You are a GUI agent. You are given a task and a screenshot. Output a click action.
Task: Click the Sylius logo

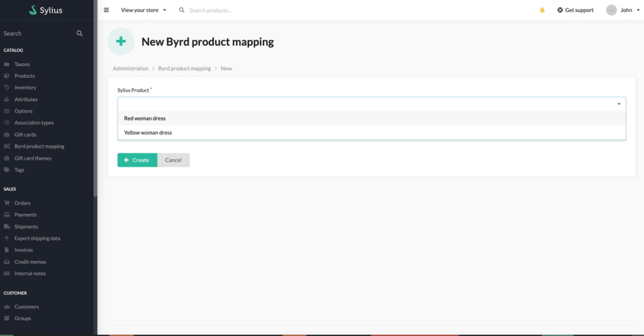(x=45, y=10)
